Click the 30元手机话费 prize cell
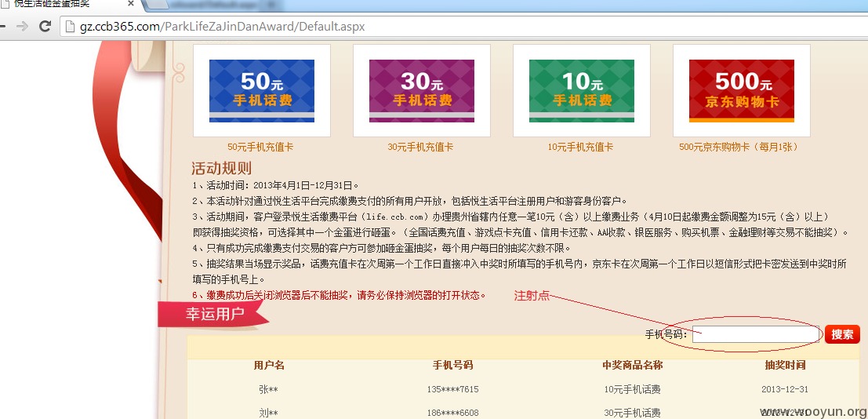 [x=632, y=413]
